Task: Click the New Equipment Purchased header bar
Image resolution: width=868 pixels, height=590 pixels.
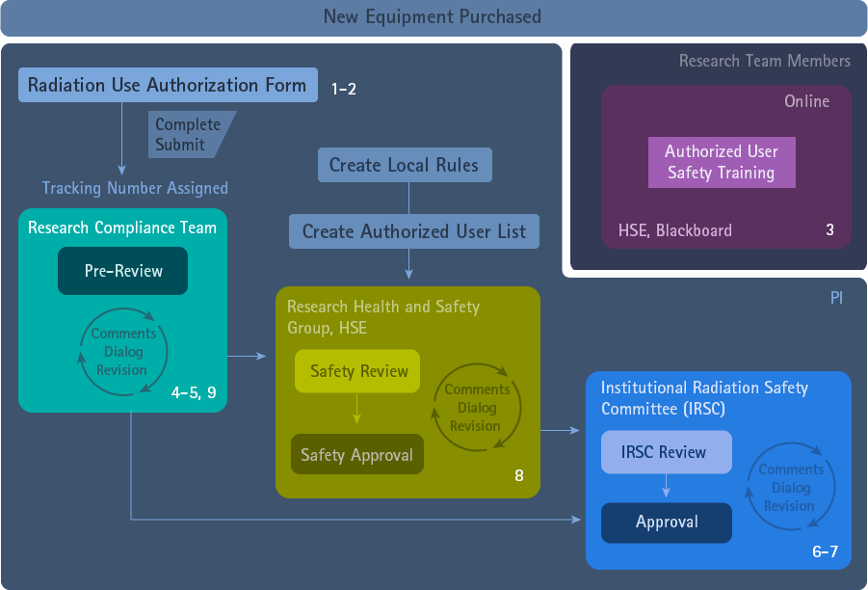Action: (433, 17)
